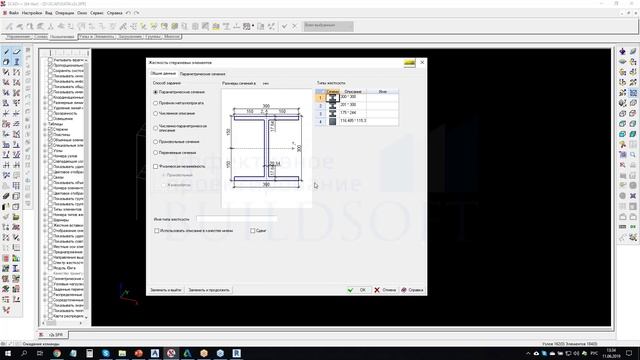
Task: Switch to Параметрические сечения tab
Action: click(x=202, y=74)
